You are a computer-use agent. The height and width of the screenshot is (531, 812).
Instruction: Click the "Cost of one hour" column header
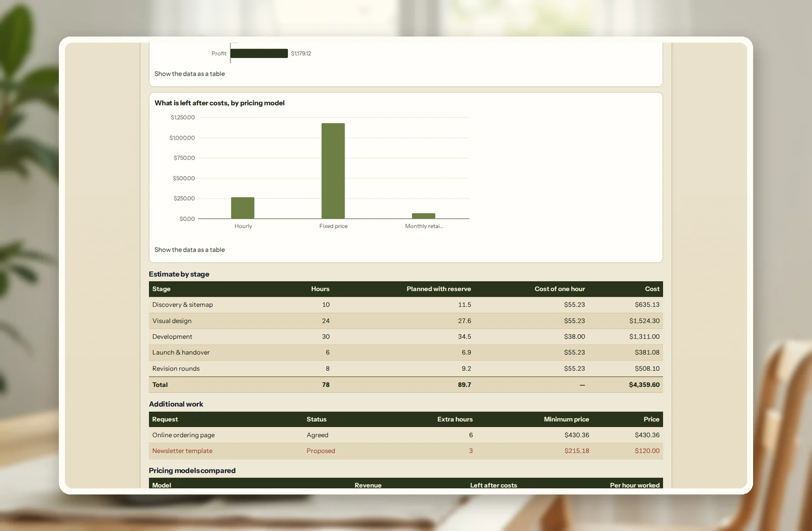click(560, 289)
